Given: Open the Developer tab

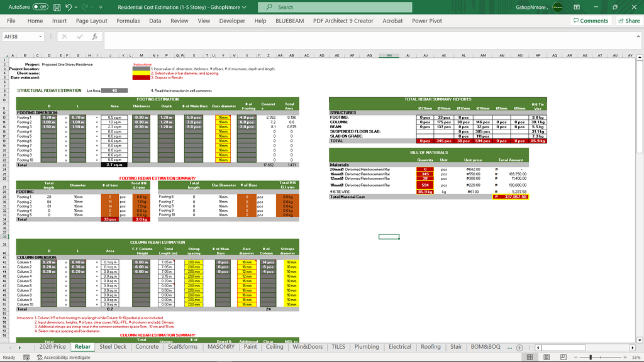Looking at the screenshot, I should (231, 21).
